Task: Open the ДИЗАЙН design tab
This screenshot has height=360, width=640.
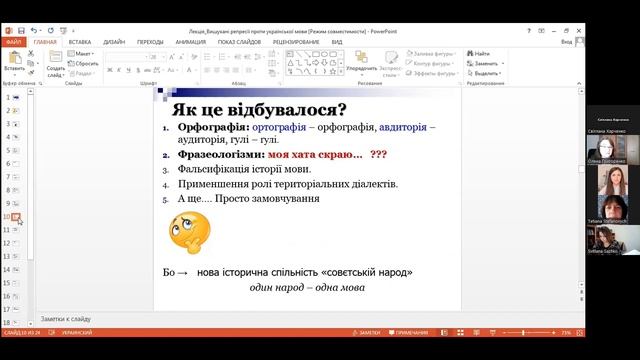Action: (x=114, y=42)
